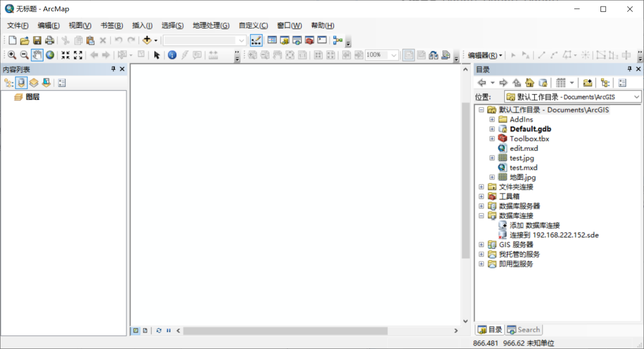The image size is (644, 349).
Task: Open the 地理处理(G) menu
Action: [x=211, y=26]
